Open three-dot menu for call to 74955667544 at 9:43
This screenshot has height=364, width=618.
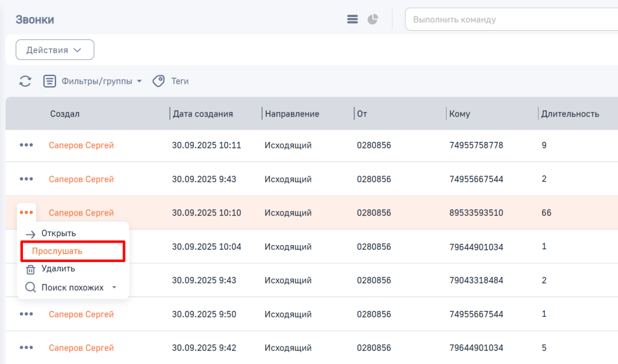26,179
